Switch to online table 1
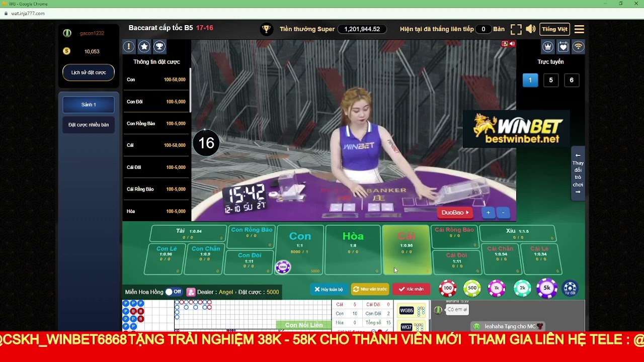The height and width of the screenshot is (362, 644). [530, 80]
